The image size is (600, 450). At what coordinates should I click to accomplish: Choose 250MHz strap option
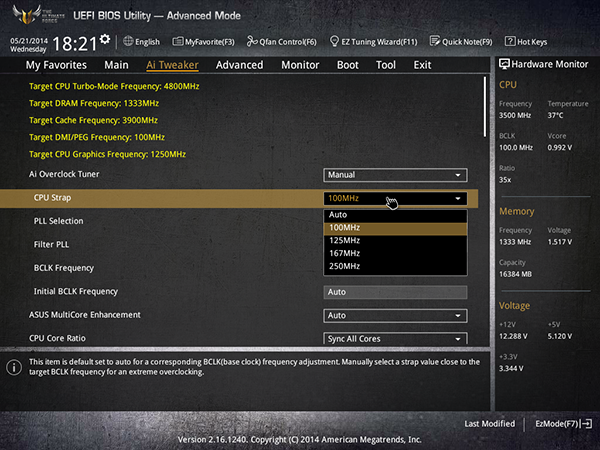tap(395, 266)
